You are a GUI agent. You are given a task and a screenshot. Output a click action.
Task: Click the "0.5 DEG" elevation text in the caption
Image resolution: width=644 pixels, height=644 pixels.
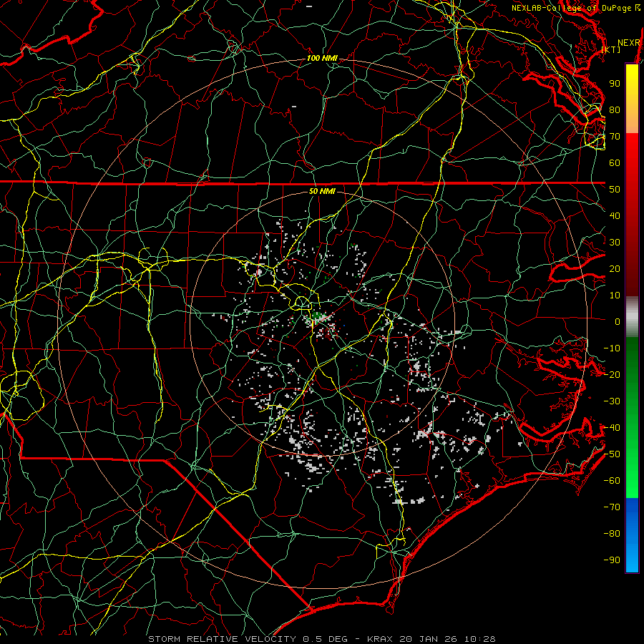click(x=324, y=639)
